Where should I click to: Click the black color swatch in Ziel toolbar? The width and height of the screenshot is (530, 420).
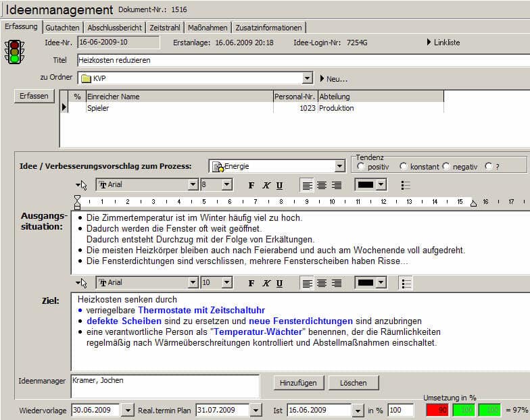[366, 284]
